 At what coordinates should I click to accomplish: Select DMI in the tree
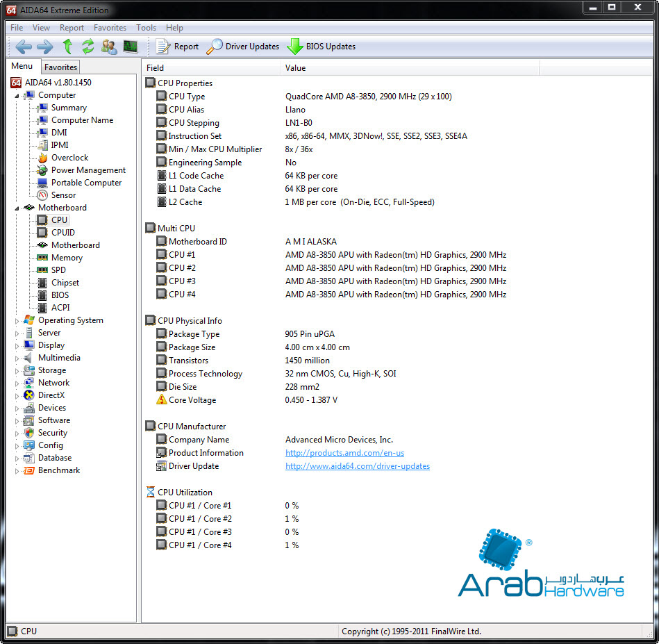(59, 133)
